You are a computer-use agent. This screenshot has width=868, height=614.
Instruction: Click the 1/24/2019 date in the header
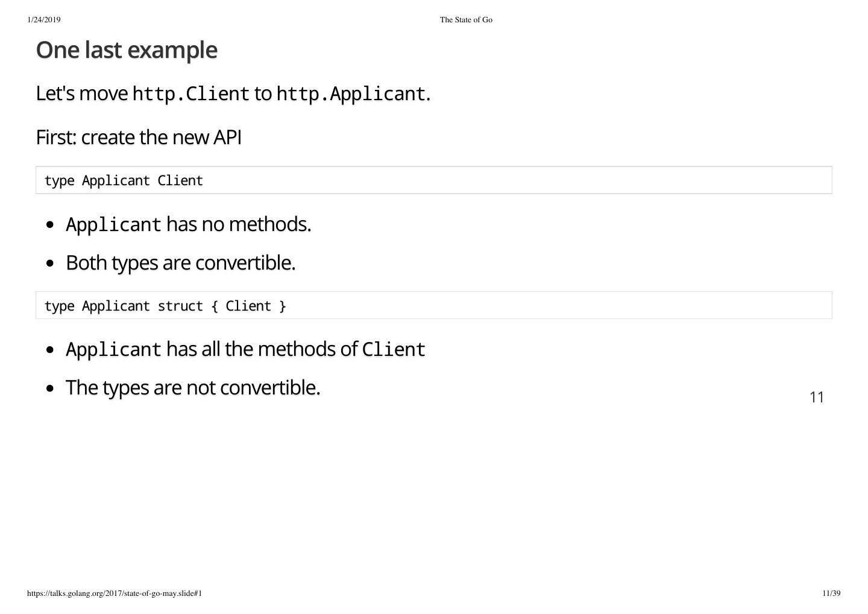click(44, 20)
